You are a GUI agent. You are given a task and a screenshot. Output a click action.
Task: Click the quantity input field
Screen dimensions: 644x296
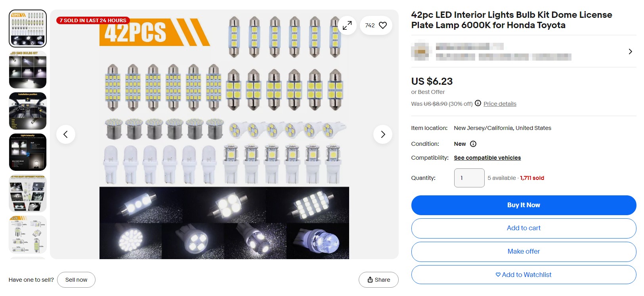[469, 178]
